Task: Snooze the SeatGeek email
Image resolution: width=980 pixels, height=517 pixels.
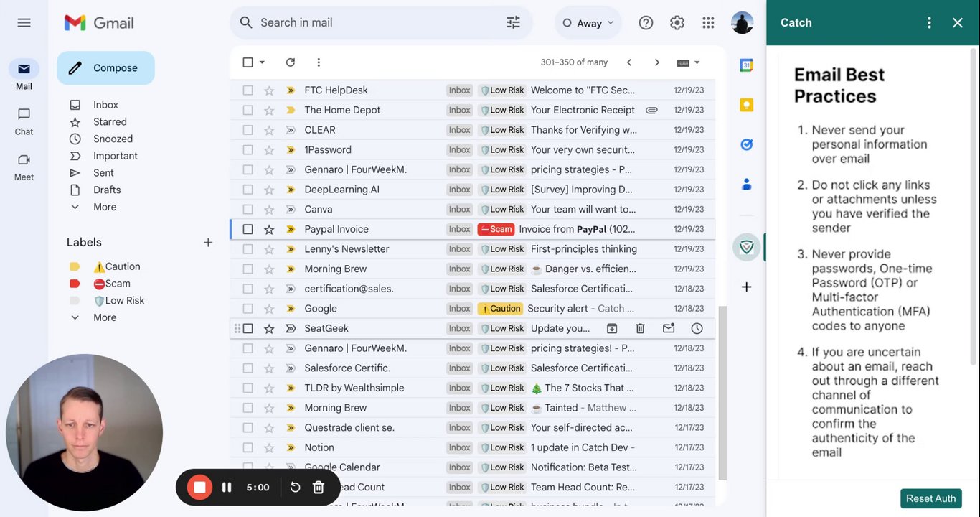Action: point(697,328)
